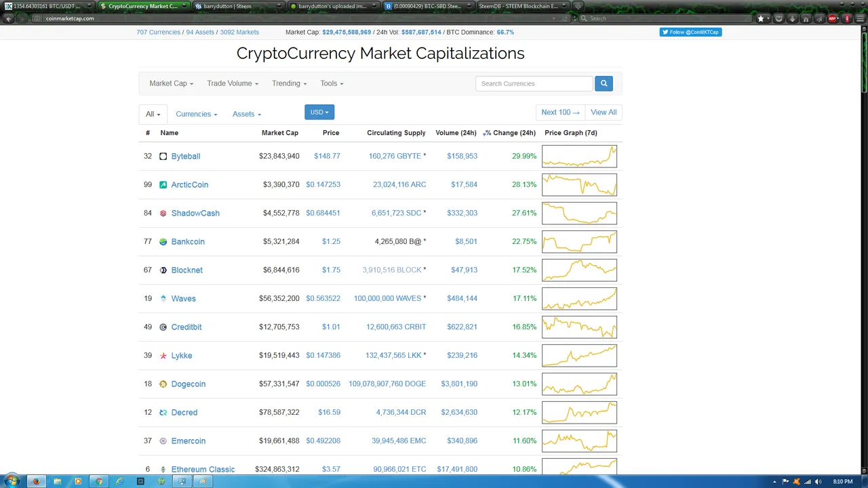Click the Creditbit logo icon
The height and width of the screenshot is (488, 868).
(163, 327)
